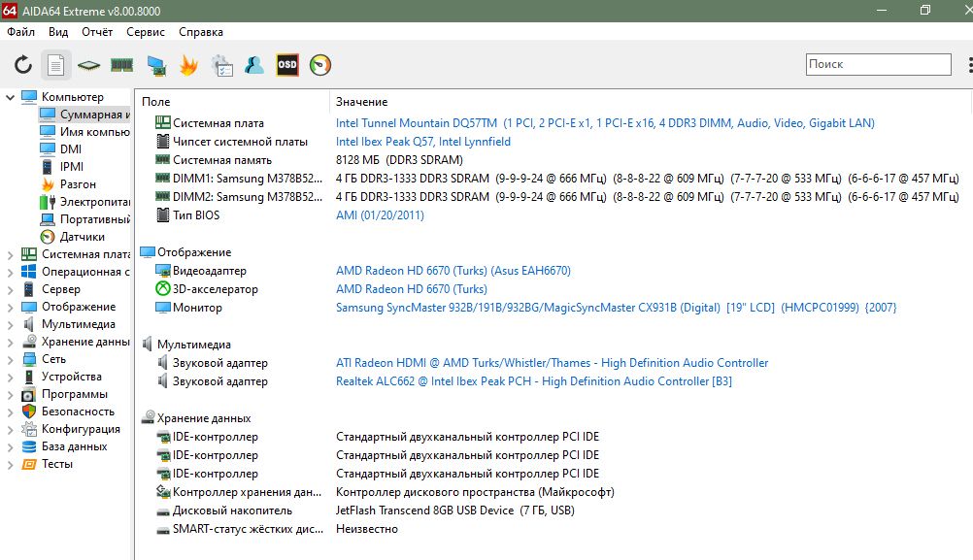973x560 pixels.
Task: Click the Значение column header
Action: pos(362,102)
